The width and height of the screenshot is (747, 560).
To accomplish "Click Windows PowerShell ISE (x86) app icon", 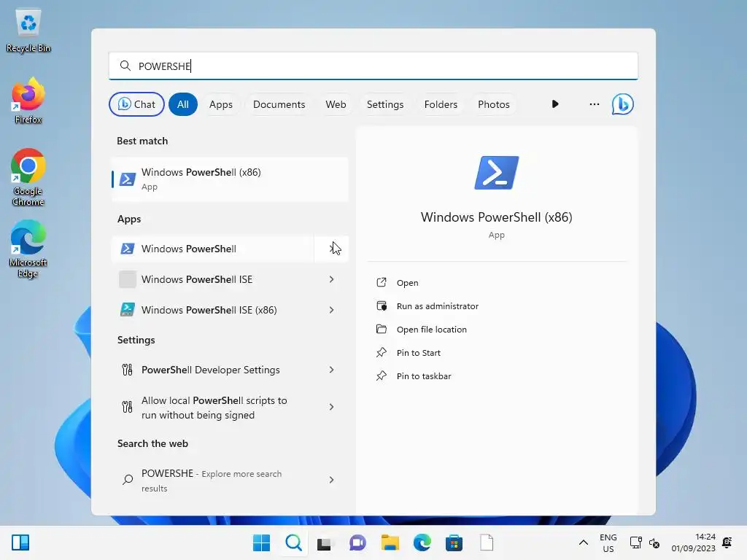I will (127, 310).
